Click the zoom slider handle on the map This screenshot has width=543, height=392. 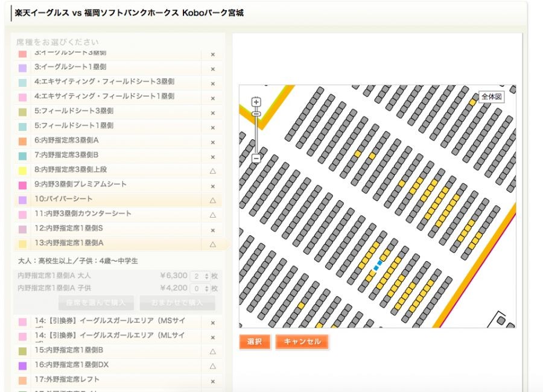coord(256,113)
